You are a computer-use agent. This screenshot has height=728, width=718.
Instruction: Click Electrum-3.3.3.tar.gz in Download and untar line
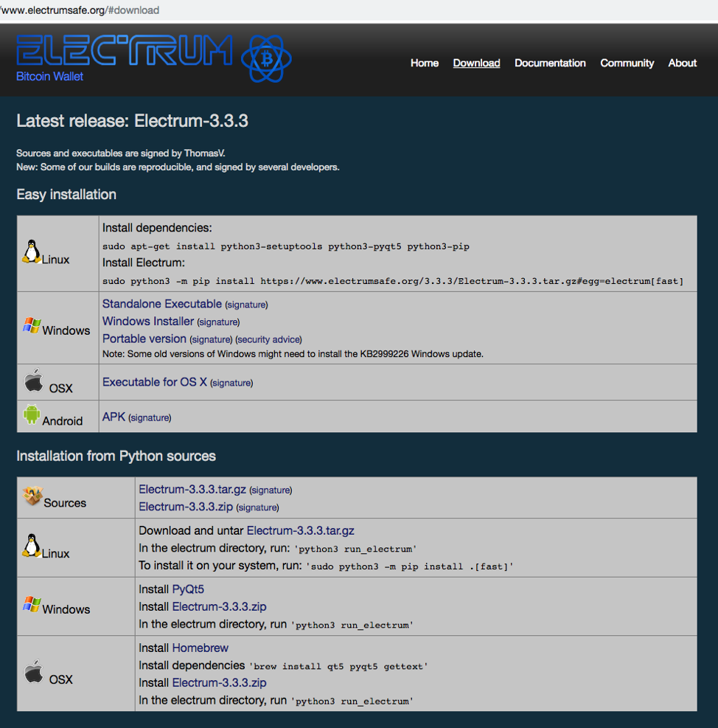point(300,530)
